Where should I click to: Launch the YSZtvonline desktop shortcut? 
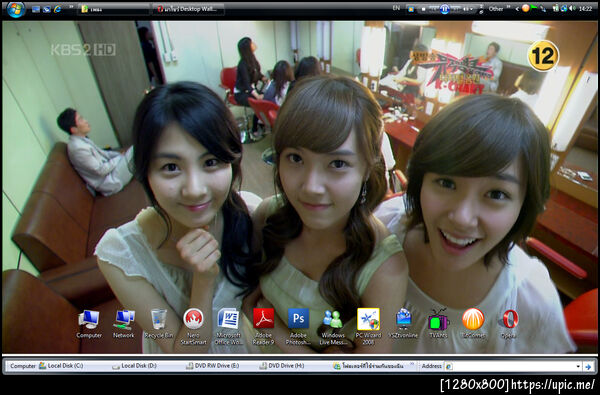pos(403,324)
